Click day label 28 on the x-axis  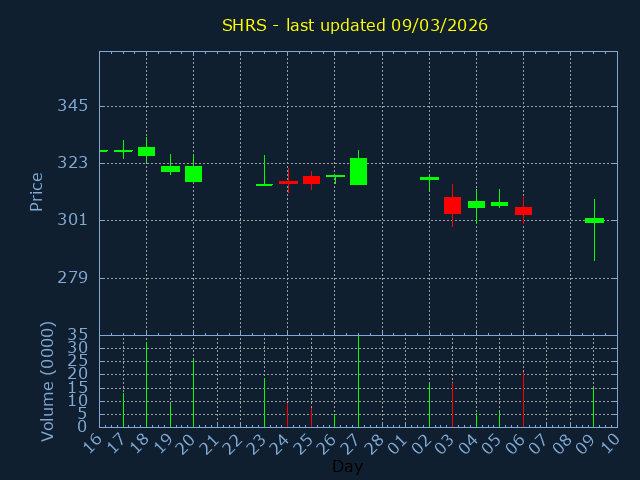point(375,444)
